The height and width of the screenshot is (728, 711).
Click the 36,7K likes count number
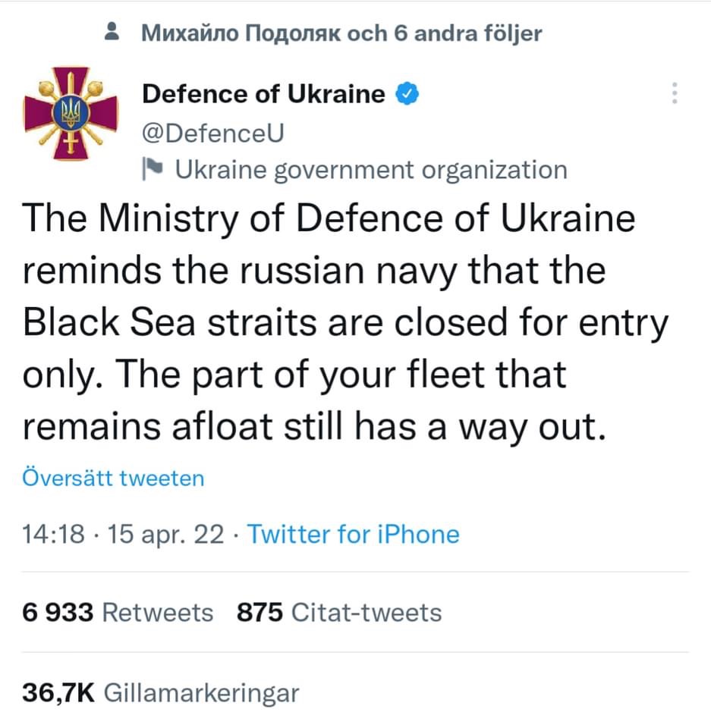(x=58, y=693)
